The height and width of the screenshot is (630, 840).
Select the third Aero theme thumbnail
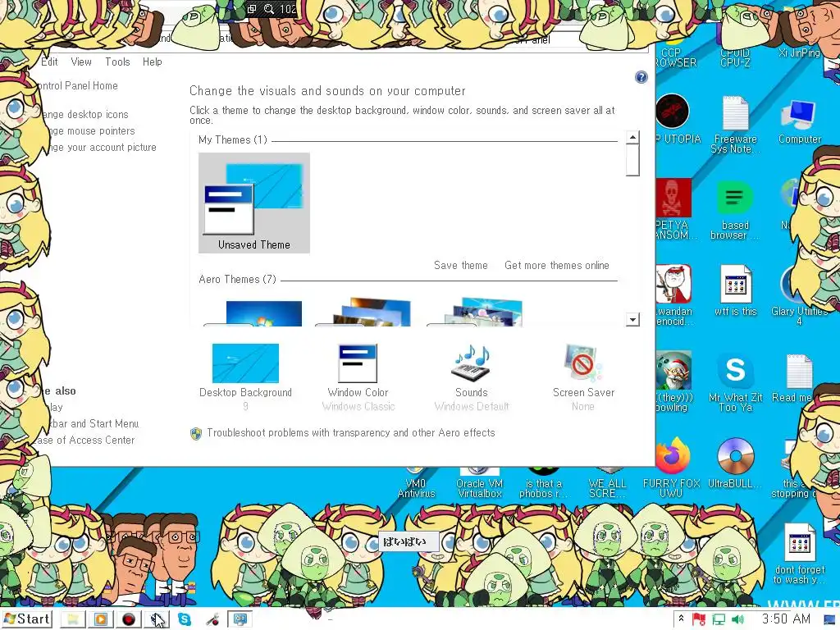[476, 311]
